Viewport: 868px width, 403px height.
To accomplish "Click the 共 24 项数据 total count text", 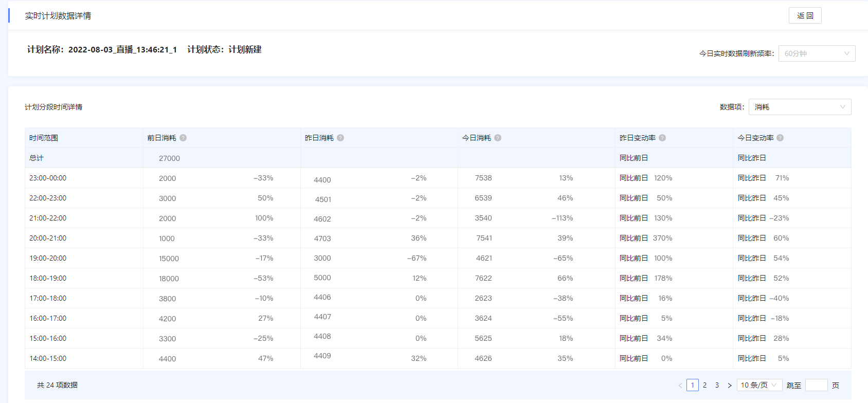I will coord(57,385).
